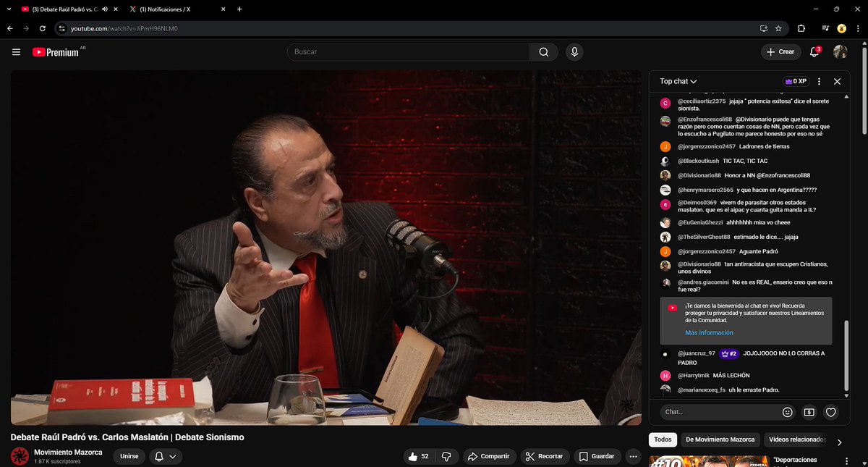Open more video actions with three-dot button
Screen dimensions: 868x467
click(633, 456)
